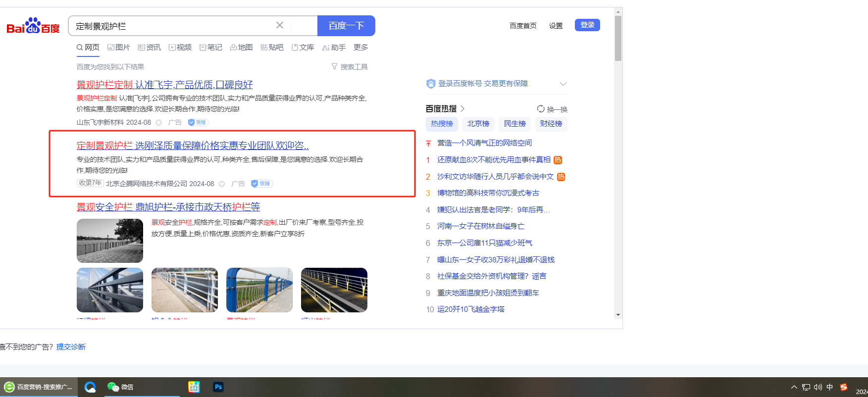Open the night-lit railing thumbnail

click(x=334, y=290)
